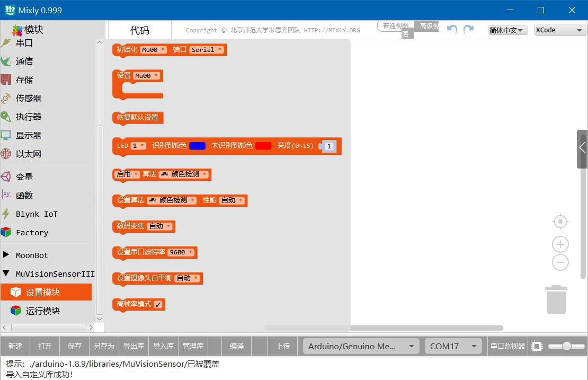Select the Blynk IoT lightning icon
Viewport: 588px width, 380px height.
coord(6,214)
